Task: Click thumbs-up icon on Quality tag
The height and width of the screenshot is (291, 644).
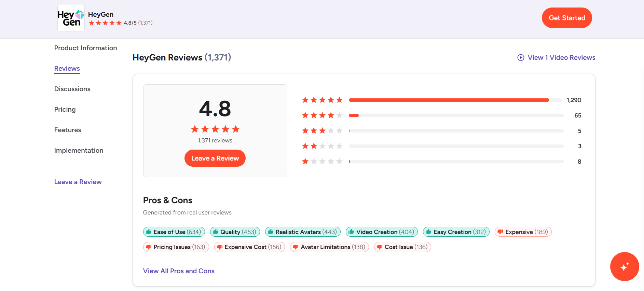Action: tap(216, 232)
